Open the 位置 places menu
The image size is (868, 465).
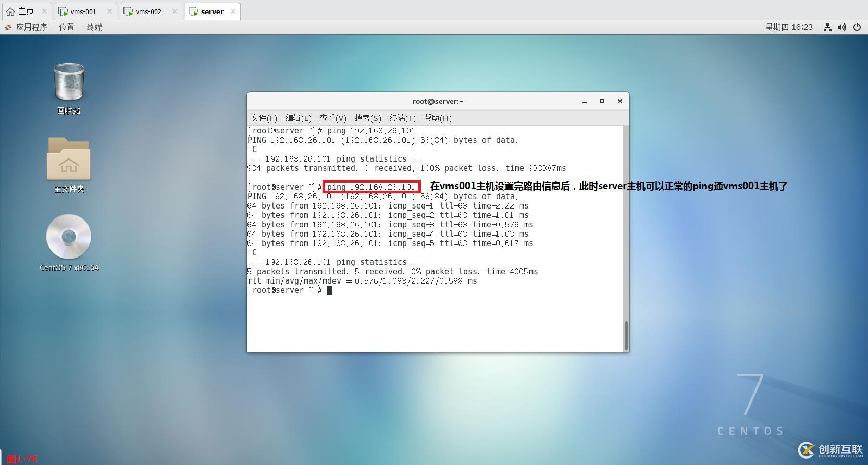click(x=66, y=27)
